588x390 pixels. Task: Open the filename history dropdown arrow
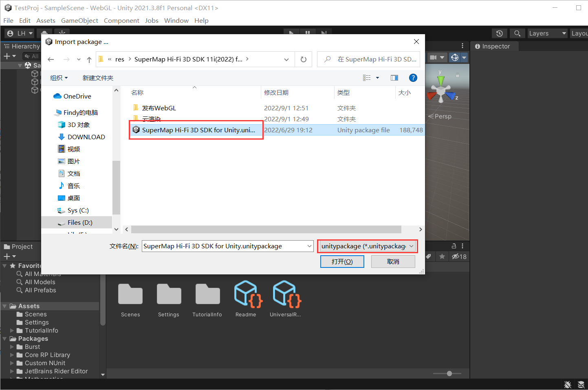point(310,246)
